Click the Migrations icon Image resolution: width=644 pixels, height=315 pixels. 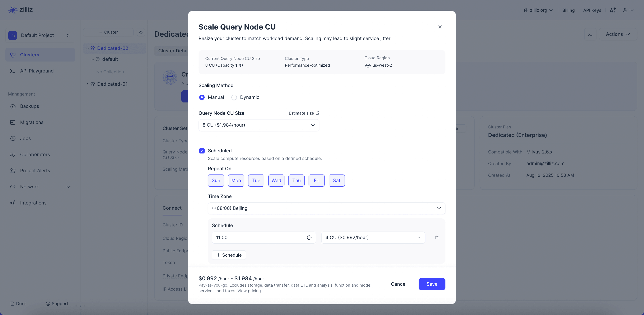13,122
